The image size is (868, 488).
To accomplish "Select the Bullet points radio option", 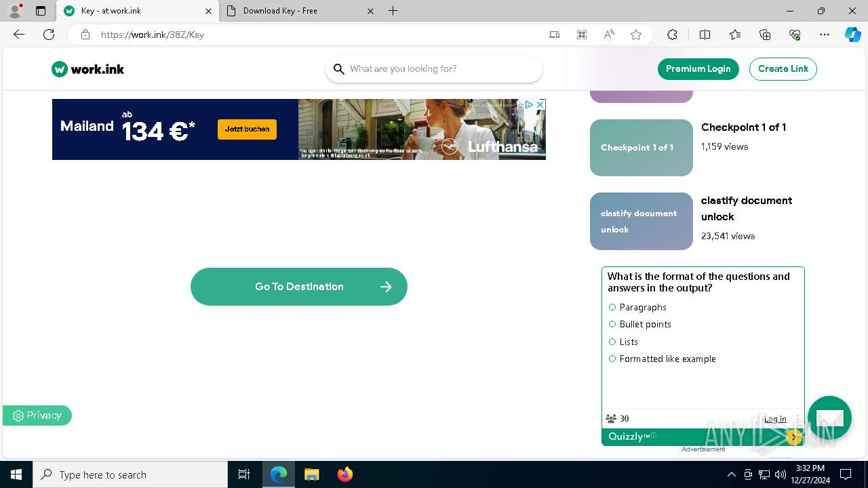I will pyautogui.click(x=612, y=324).
